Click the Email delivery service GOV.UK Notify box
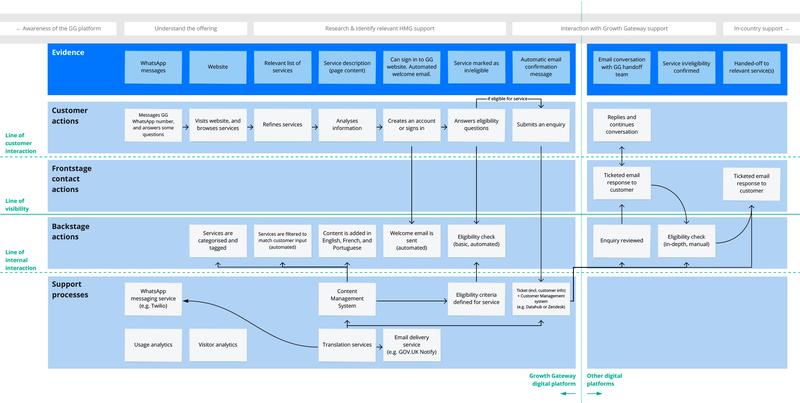 [412, 346]
